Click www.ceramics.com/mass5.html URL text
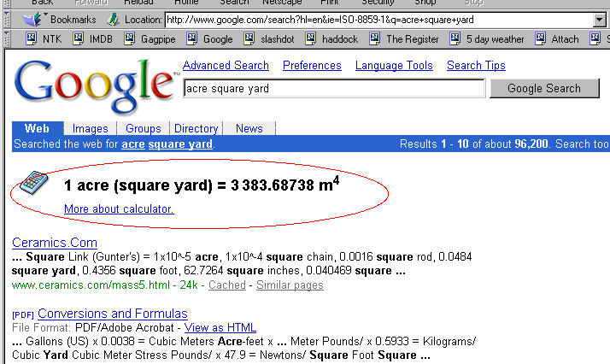The height and width of the screenshot is (364, 610). [91, 285]
